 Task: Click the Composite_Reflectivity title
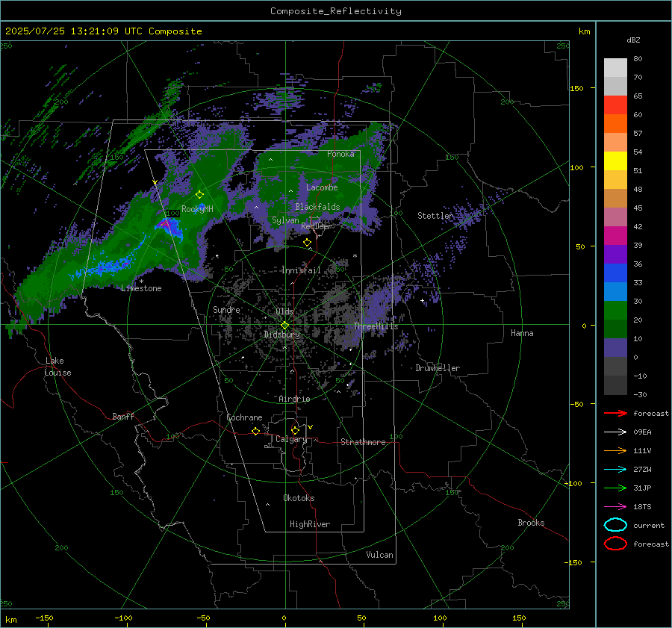[x=336, y=11]
